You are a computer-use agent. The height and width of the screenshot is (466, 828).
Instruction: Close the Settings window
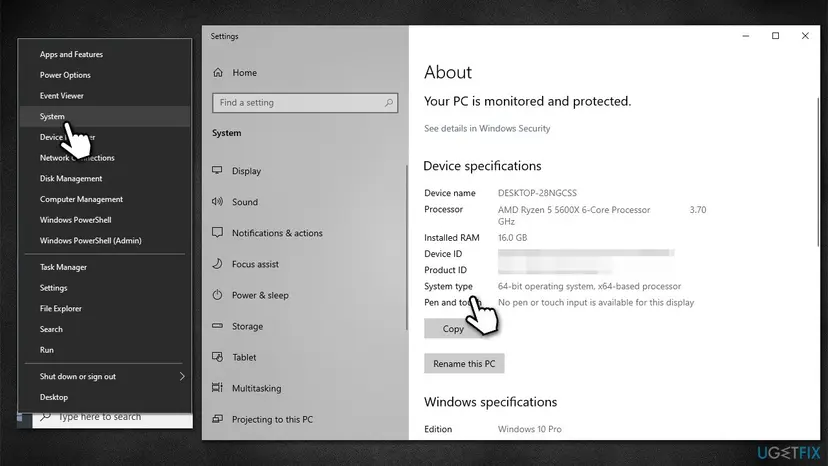(805, 36)
